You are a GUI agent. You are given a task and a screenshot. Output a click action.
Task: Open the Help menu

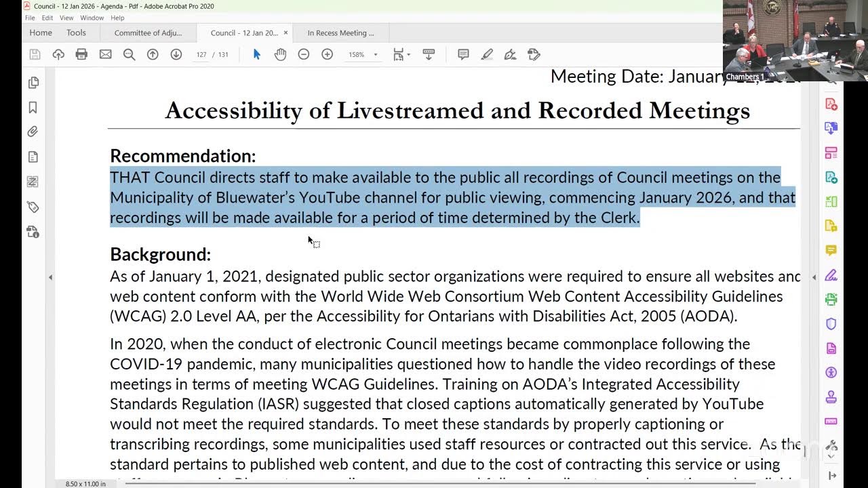click(117, 18)
